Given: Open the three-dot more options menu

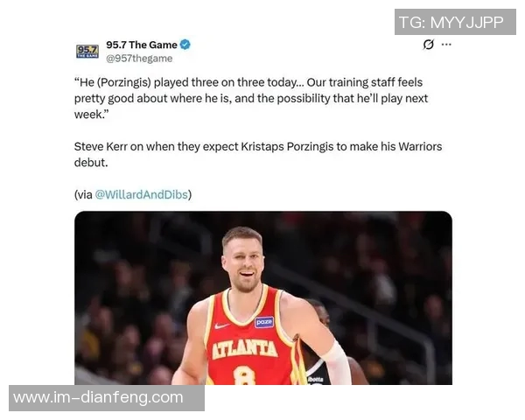Looking at the screenshot, I should pyautogui.click(x=446, y=45).
